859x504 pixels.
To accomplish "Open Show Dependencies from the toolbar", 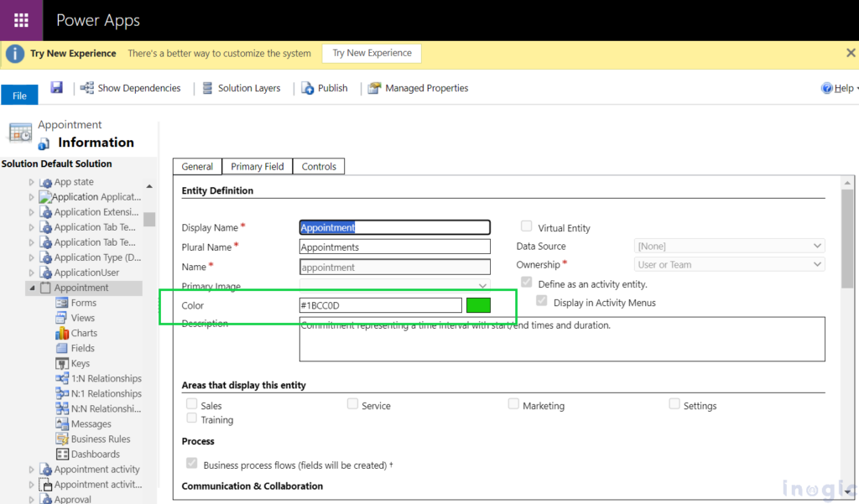I will click(x=130, y=87).
